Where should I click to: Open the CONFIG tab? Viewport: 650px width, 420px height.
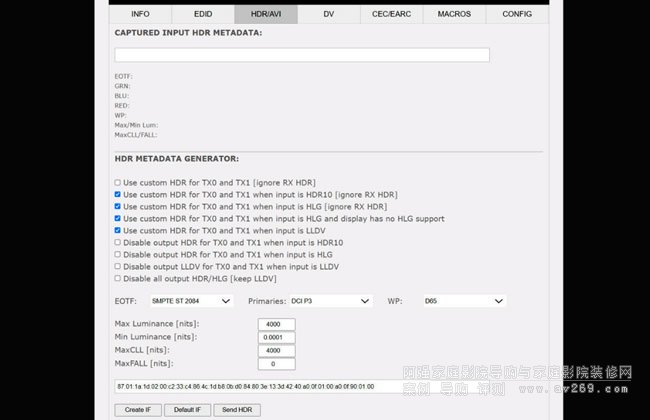point(517,15)
